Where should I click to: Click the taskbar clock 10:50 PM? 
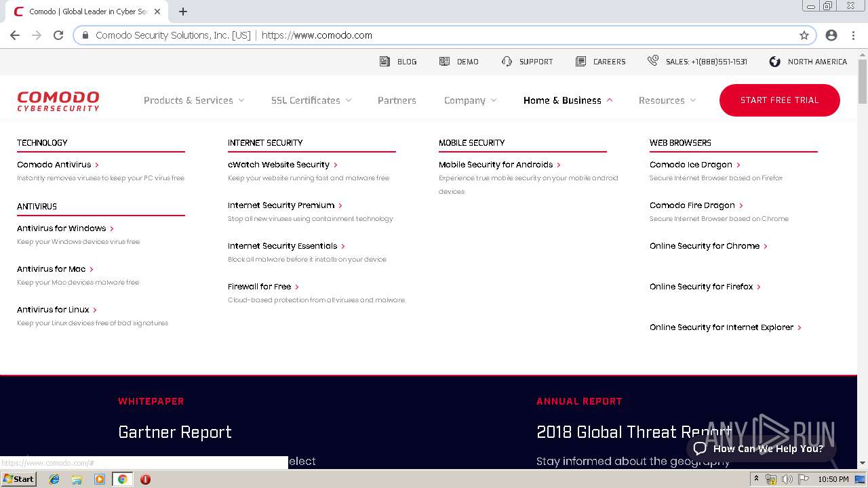pyautogui.click(x=833, y=479)
